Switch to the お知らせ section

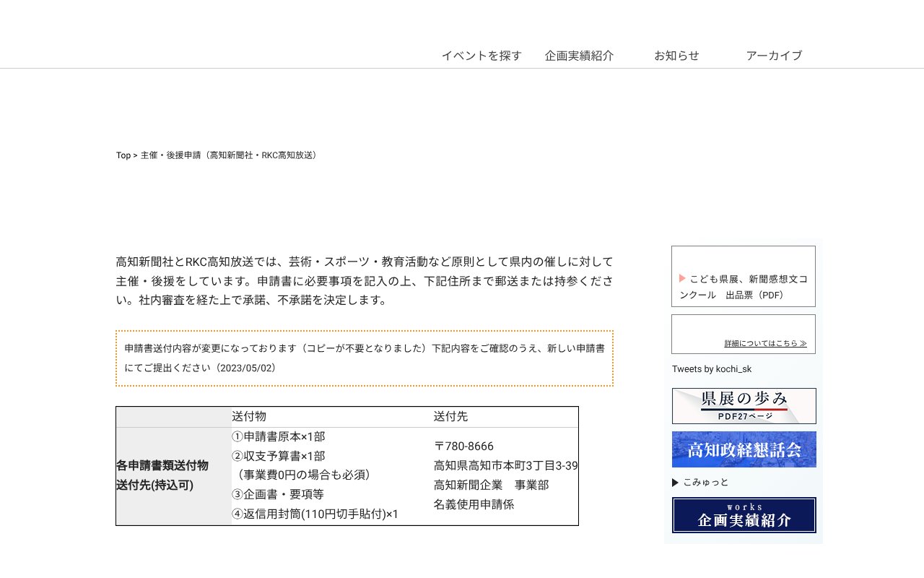(676, 56)
